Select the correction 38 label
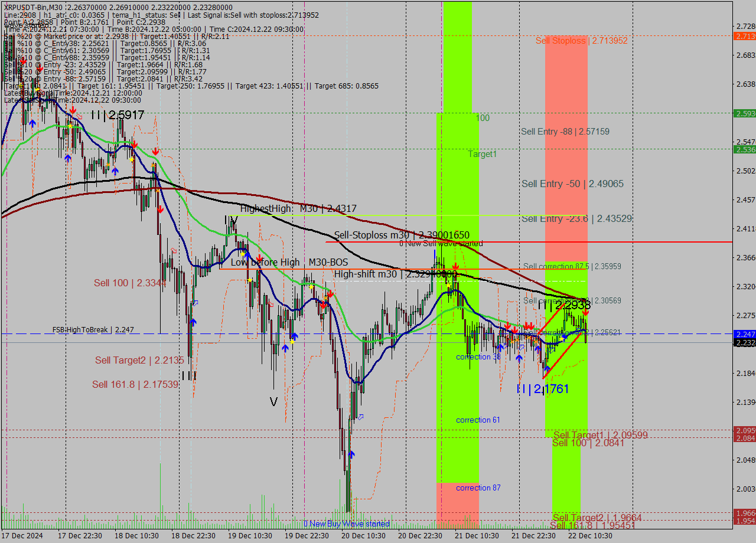The image size is (756, 543). pyautogui.click(x=478, y=357)
